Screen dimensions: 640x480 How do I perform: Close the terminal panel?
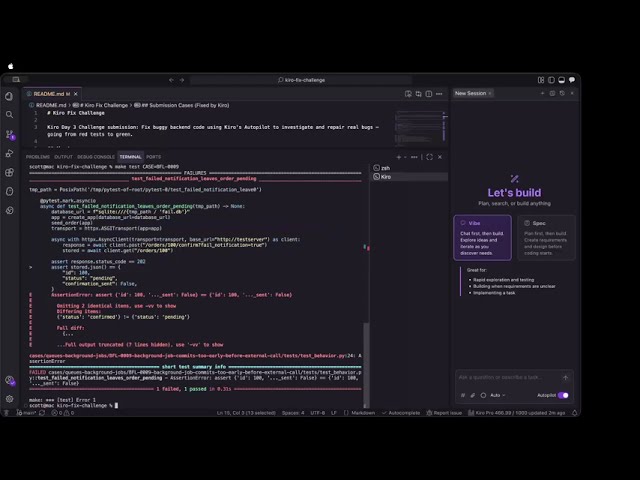tap(440, 157)
